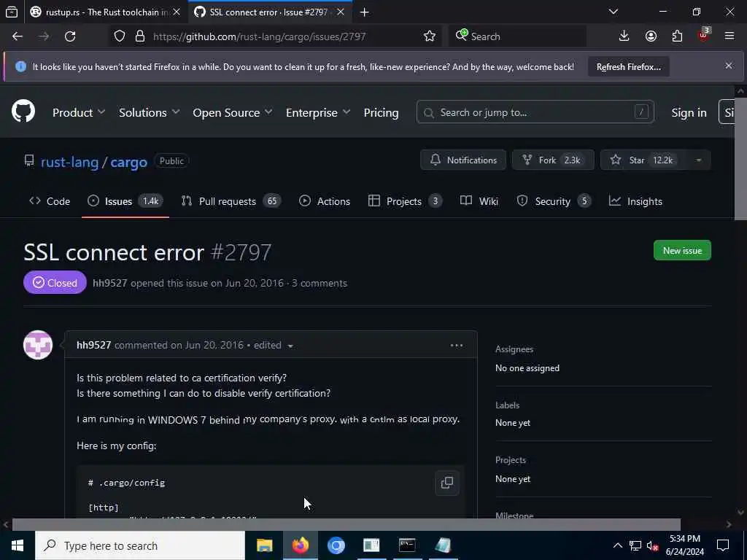Show hidden system tray icons

coord(617,545)
